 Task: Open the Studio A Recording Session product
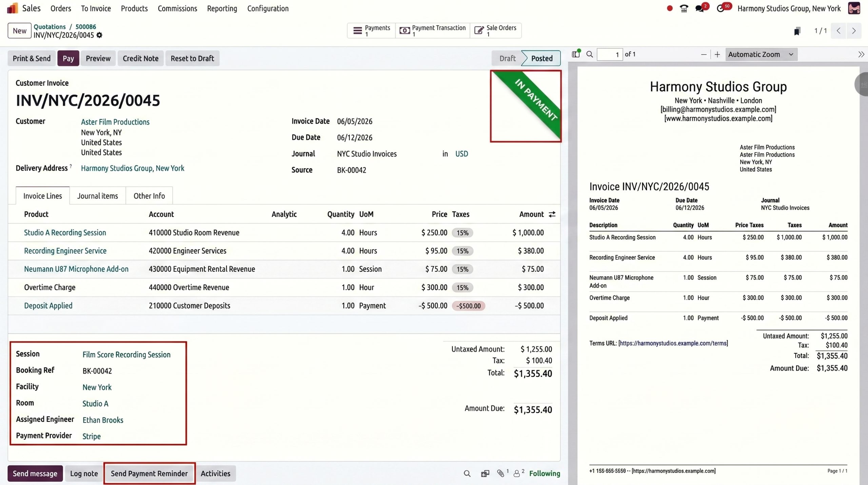click(65, 233)
